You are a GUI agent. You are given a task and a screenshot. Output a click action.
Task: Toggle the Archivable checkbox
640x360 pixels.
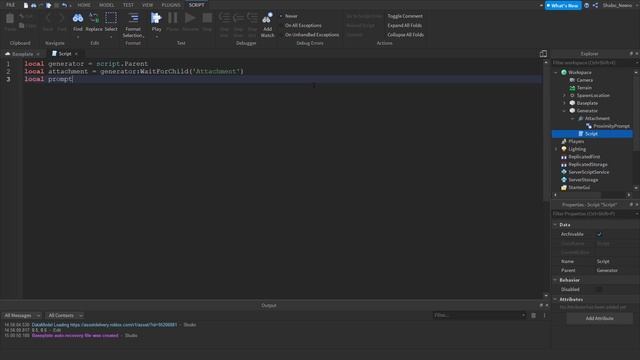coord(599,234)
